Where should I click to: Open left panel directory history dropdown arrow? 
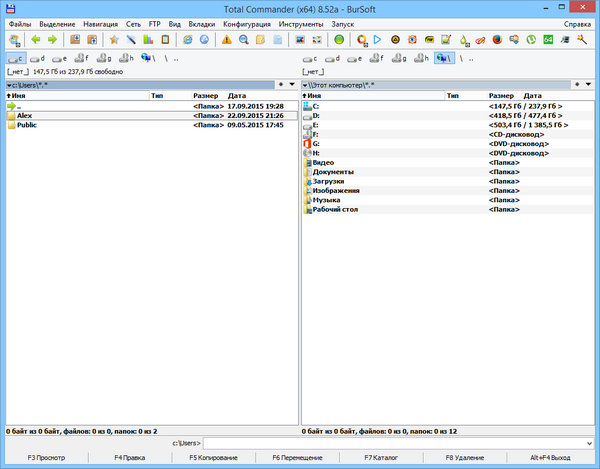[291, 84]
